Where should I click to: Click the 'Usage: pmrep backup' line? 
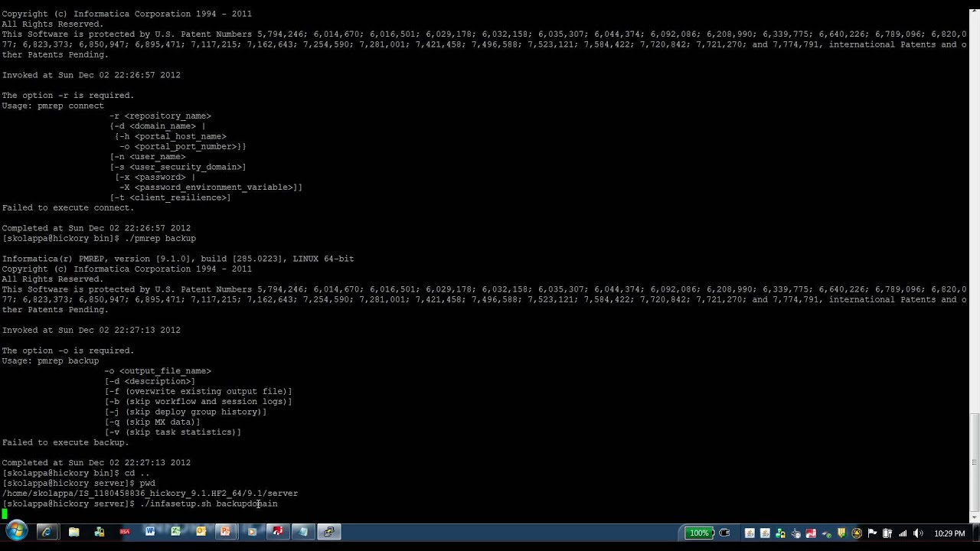click(x=51, y=360)
